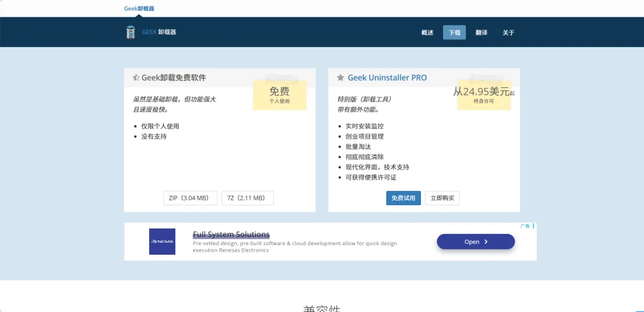Viewport: 644px width, 312px height.
Task: Open the Geek Uninstaller PRO heading link
Action: [388, 78]
